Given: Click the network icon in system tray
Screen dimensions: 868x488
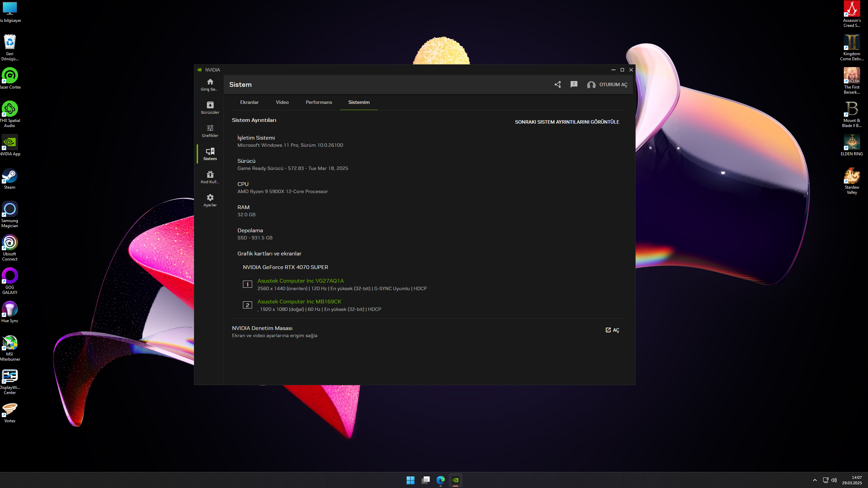Looking at the screenshot, I should [825, 480].
